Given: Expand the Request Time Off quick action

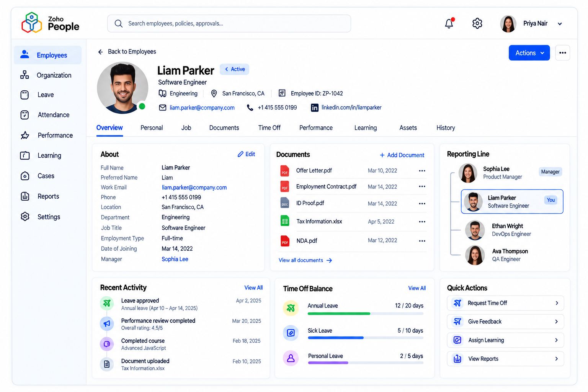Looking at the screenshot, I should click(x=505, y=303).
